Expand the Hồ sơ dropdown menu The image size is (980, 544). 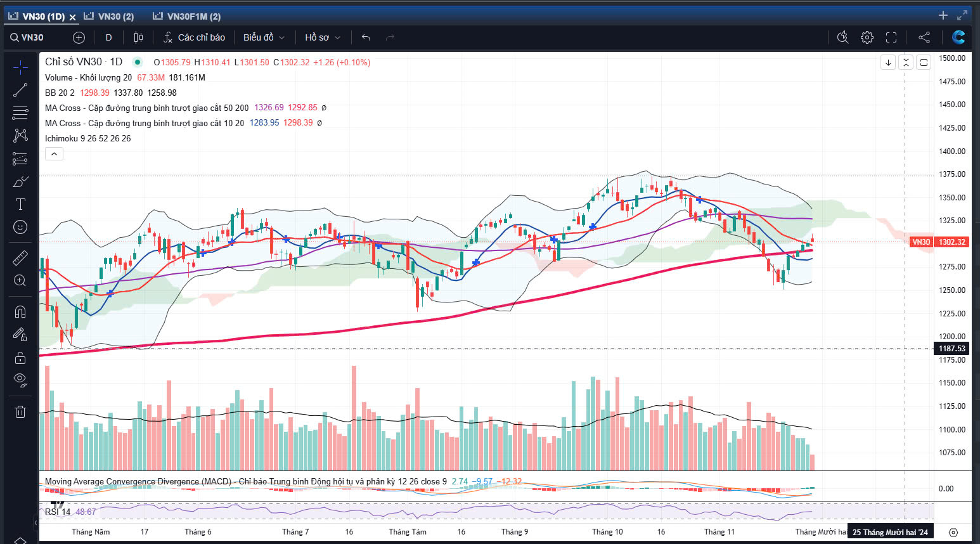[x=323, y=37]
